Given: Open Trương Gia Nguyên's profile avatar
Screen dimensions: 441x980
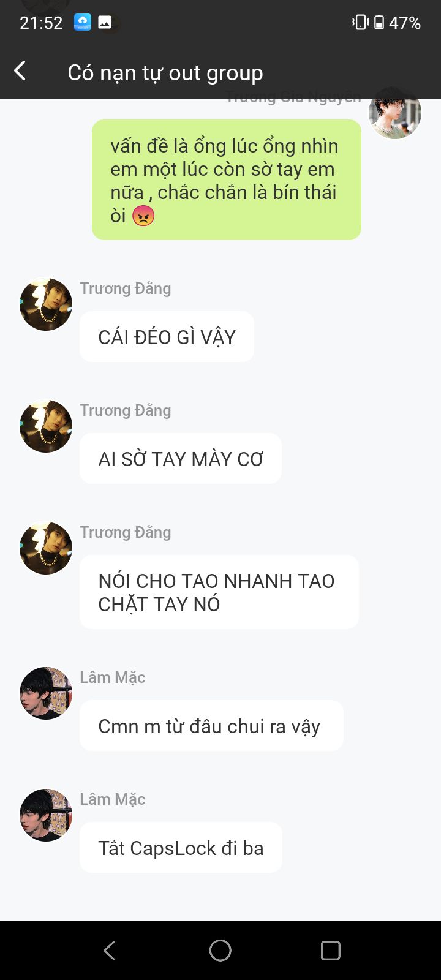Looking at the screenshot, I should tap(395, 113).
